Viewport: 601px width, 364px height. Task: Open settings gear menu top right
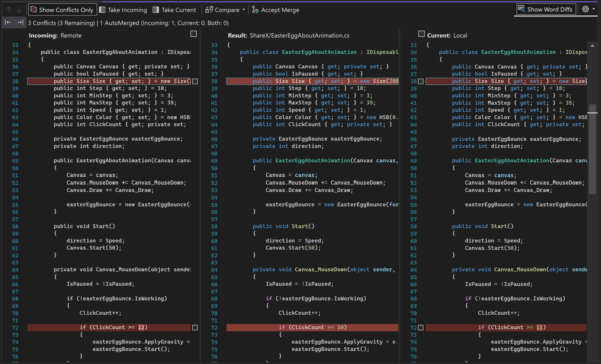click(585, 9)
